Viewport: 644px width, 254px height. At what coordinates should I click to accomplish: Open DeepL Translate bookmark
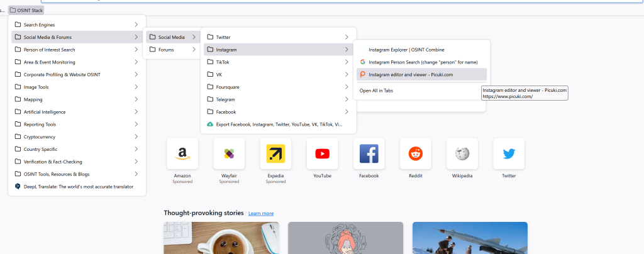[77, 186]
